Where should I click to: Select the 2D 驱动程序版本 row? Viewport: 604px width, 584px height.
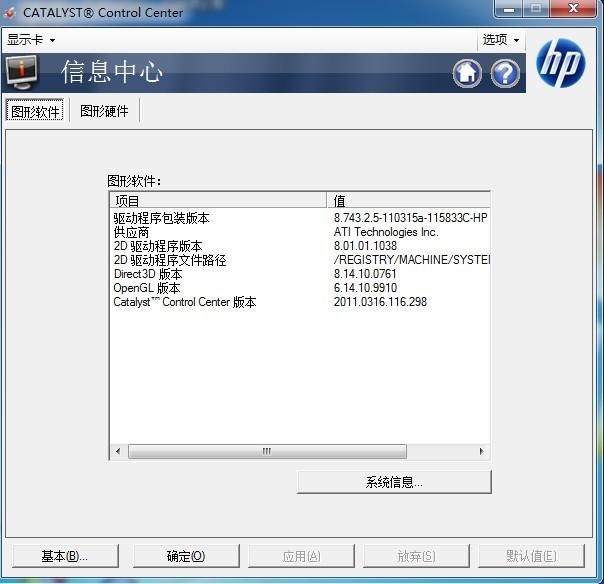pyautogui.click(x=300, y=246)
